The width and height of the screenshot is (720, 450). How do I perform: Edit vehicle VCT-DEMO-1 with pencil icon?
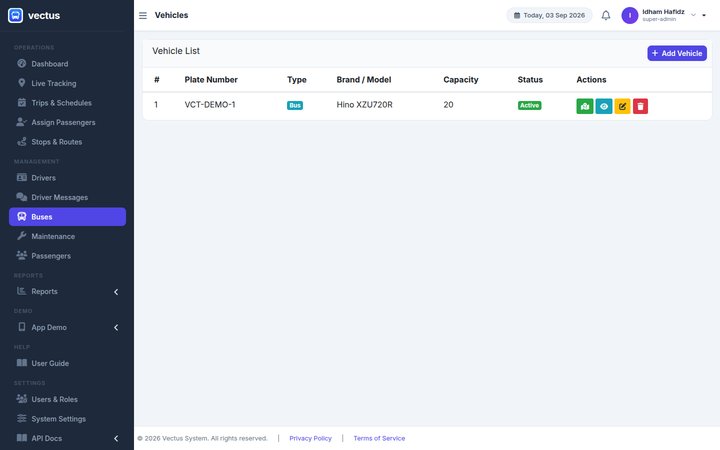point(622,106)
